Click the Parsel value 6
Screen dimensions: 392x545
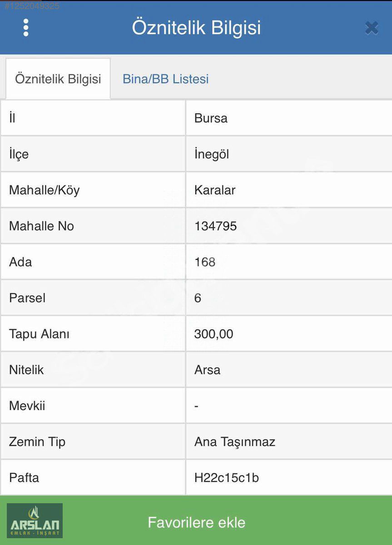coord(198,298)
